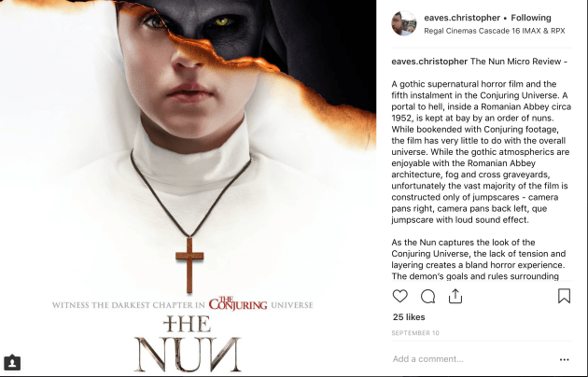Like the post with the heart icon
This screenshot has width=588, height=377.
tap(399, 296)
